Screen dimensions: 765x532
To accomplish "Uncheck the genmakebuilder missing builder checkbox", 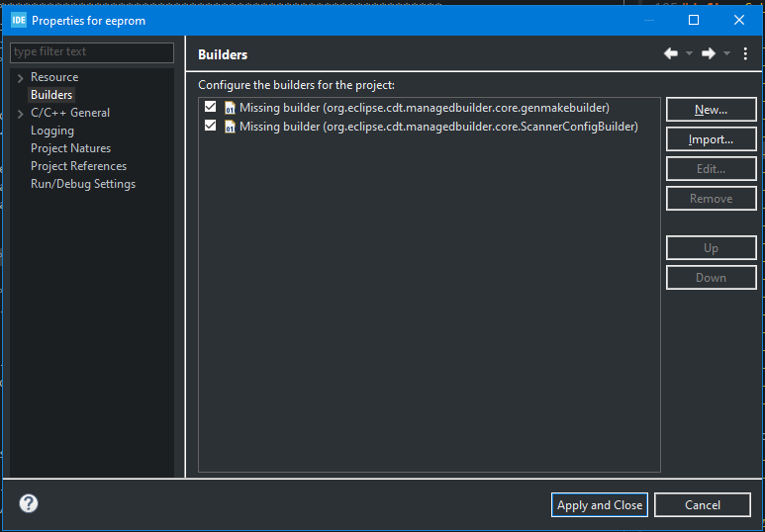I will pyautogui.click(x=210, y=107).
